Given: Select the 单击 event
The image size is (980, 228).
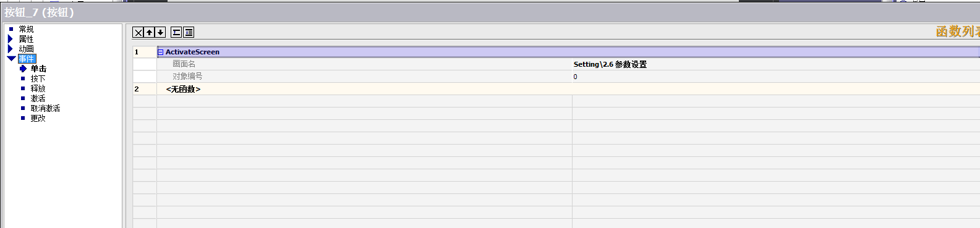Looking at the screenshot, I should point(38,69).
